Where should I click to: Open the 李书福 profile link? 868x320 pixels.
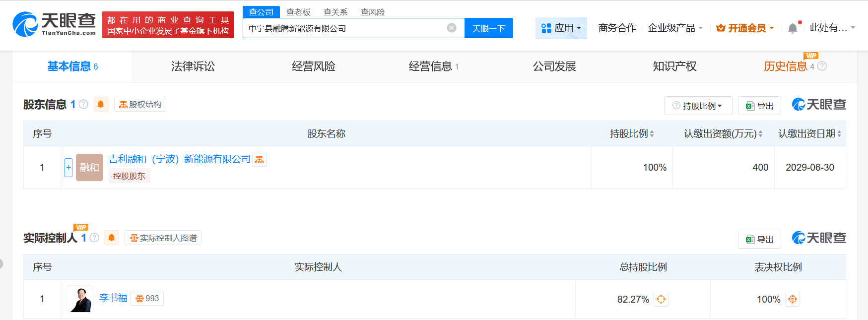pos(113,298)
